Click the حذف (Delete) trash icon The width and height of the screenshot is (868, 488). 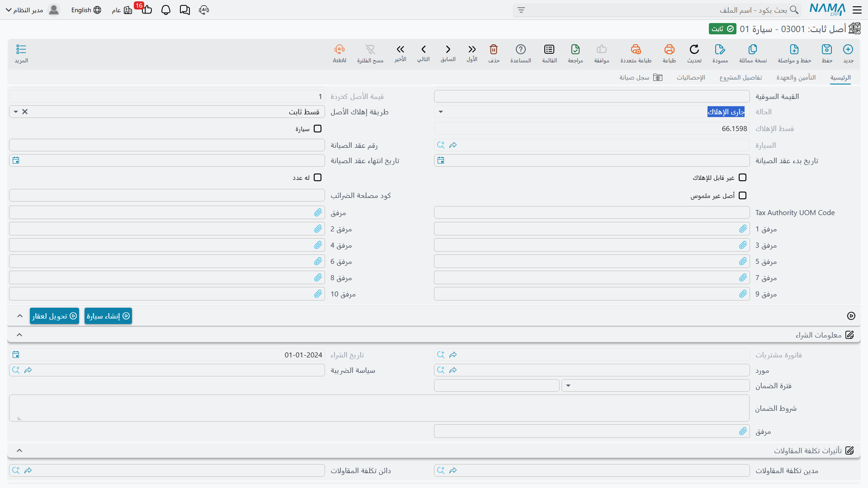point(494,50)
